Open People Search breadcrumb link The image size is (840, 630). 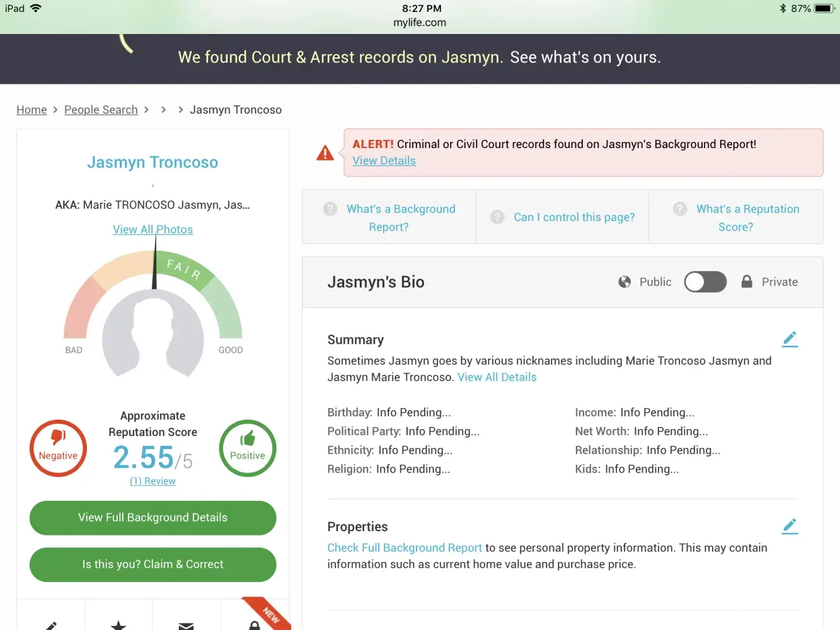pyautogui.click(x=101, y=110)
